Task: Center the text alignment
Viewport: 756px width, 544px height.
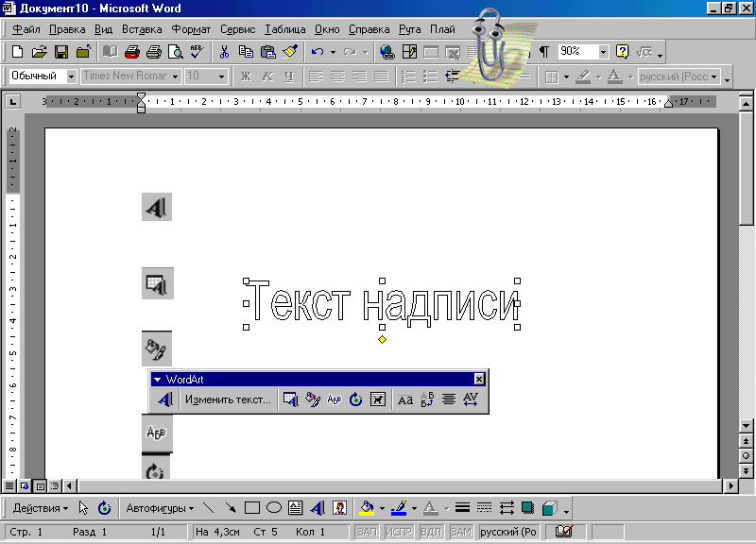Action: point(337,76)
